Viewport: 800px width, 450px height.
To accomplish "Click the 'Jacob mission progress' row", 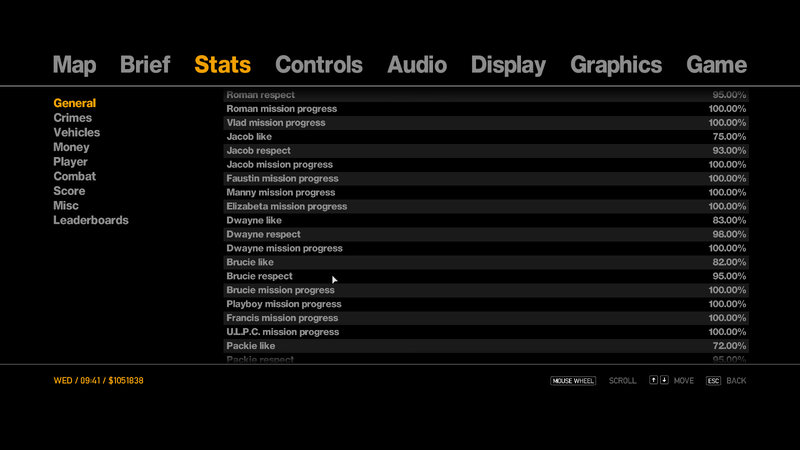I will coord(486,165).
